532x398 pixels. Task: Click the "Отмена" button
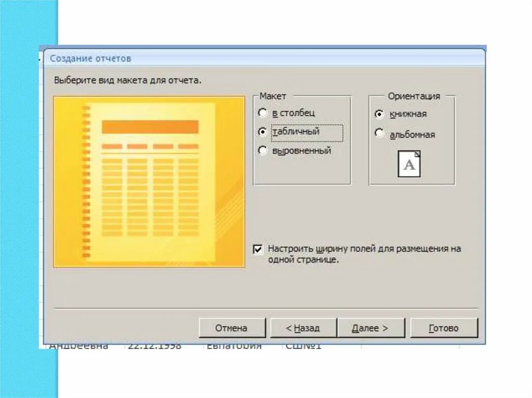[x=232, y=328]
